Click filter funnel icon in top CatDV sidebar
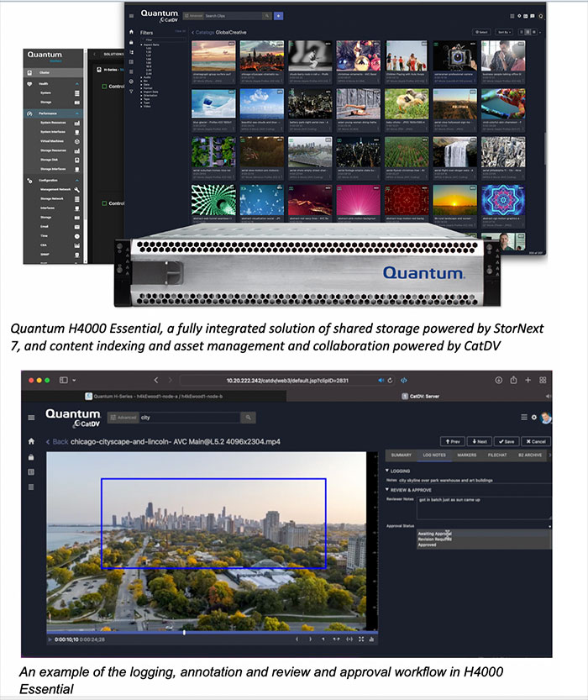 (x=131, y=91)
